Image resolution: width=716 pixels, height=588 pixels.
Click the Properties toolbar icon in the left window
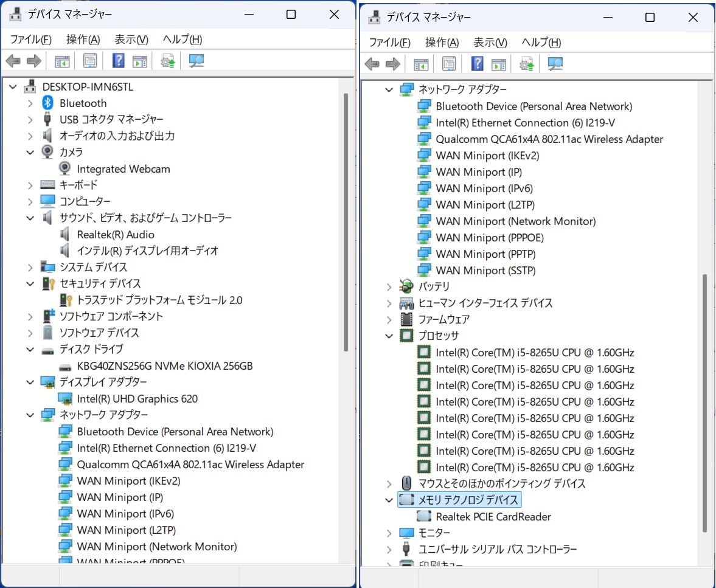[x=90, y=61]
